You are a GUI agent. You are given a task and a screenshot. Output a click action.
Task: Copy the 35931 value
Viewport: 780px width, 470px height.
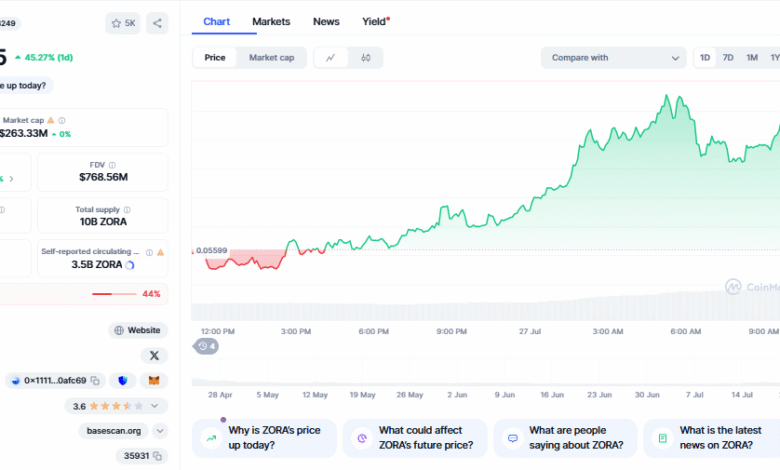pyautogui.click(x=157, y=456)
